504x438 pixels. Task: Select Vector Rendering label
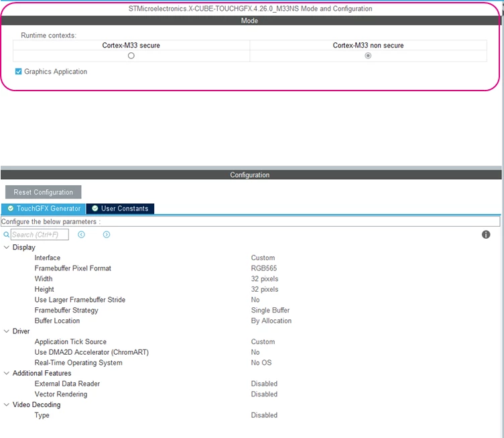(x=61, y=394)
